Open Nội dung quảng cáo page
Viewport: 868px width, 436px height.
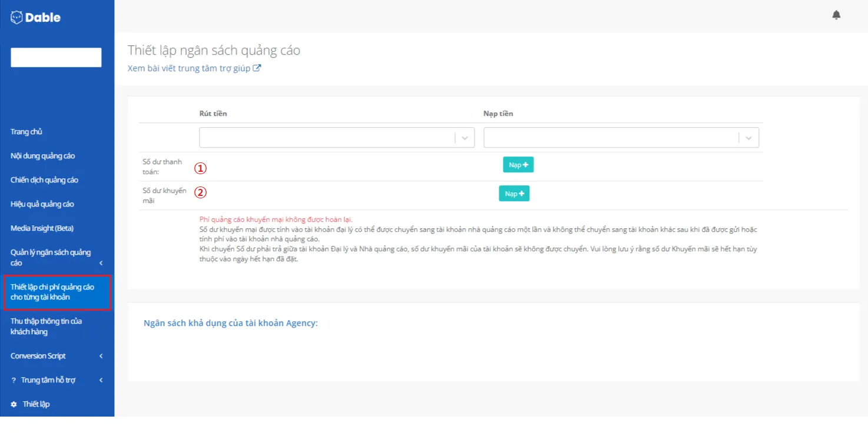point(42,156)
